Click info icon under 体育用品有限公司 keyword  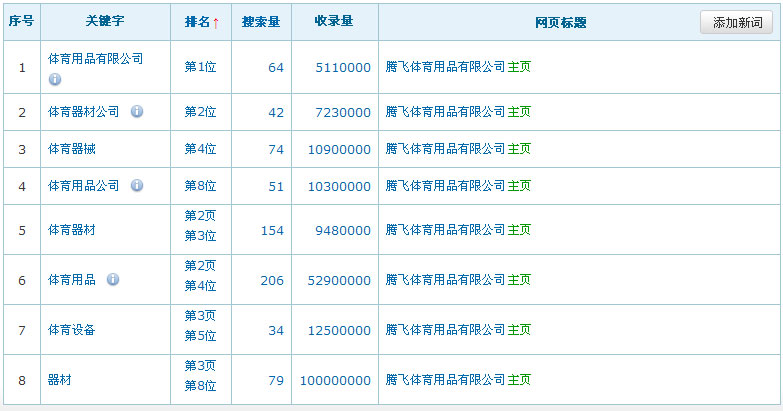point(55,79)
